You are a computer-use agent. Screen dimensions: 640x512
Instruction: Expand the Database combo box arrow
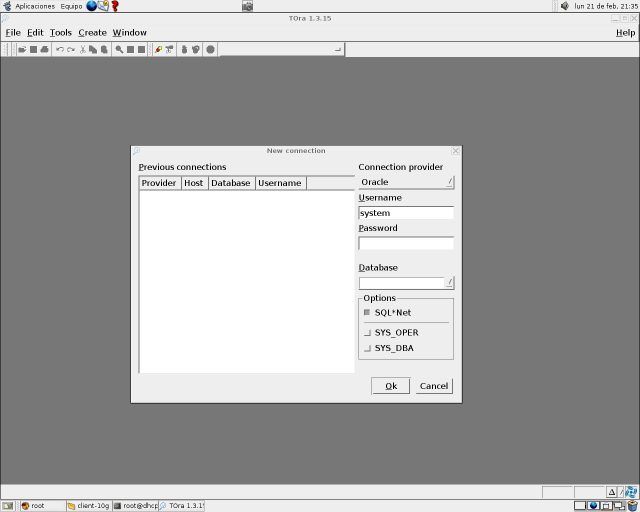click(449, 283)
